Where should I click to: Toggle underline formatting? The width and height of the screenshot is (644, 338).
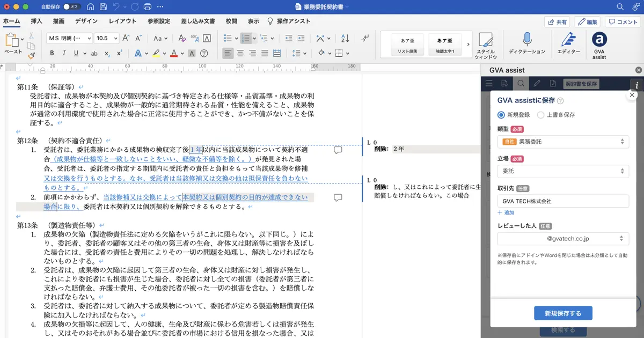click(x=76, y=53)
